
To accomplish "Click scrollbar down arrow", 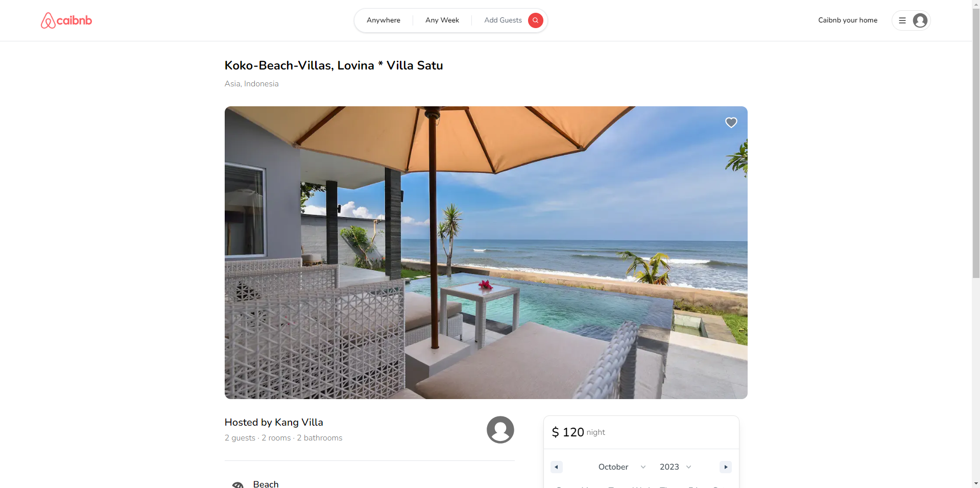I will (x=976, y=483).
